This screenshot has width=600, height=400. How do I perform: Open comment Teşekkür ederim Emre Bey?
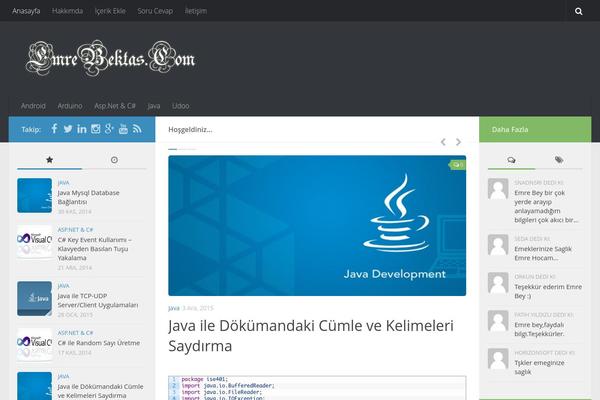click(x=548, y=291)
